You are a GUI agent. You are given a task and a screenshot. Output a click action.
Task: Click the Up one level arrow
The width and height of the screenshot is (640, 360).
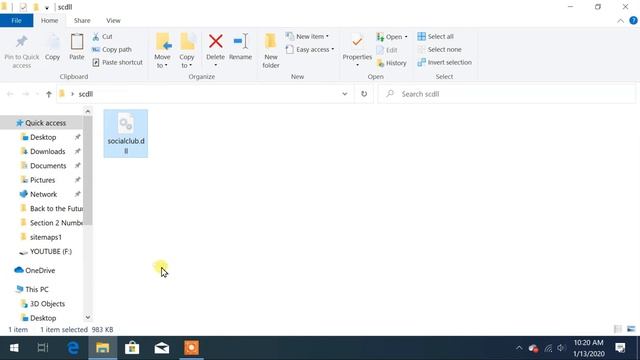[x=49, y=94]
